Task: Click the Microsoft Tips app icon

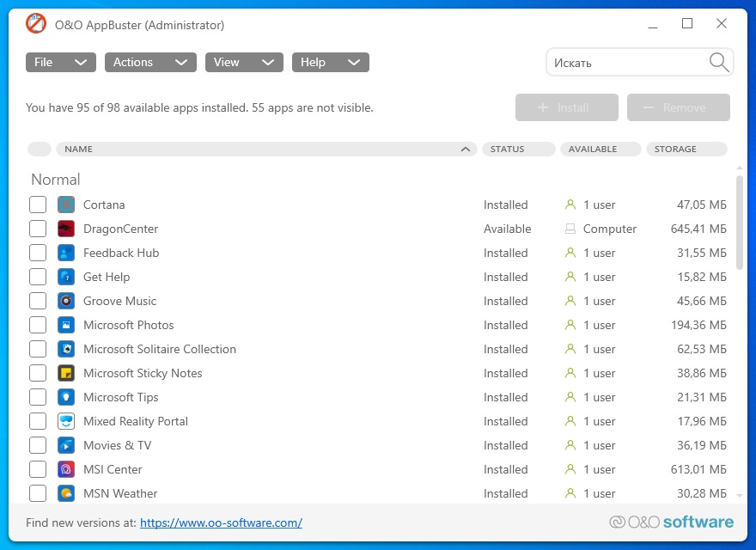Action: pyautogui.click(x=66, y=397)
